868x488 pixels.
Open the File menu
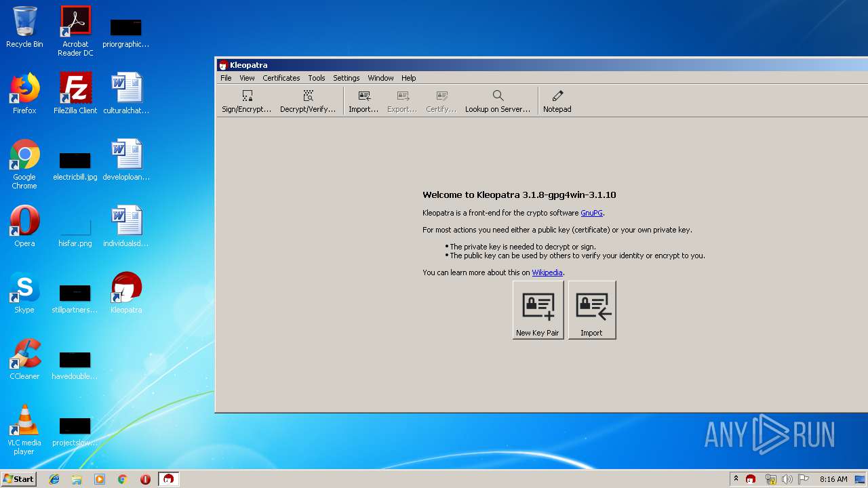(226, 78)
